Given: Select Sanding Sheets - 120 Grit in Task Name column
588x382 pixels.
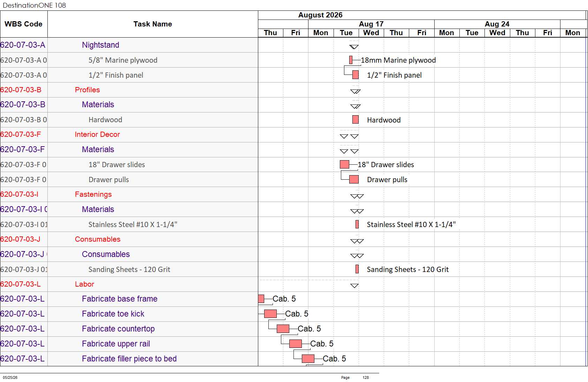Looking at the screenshot, I should 129,270.
